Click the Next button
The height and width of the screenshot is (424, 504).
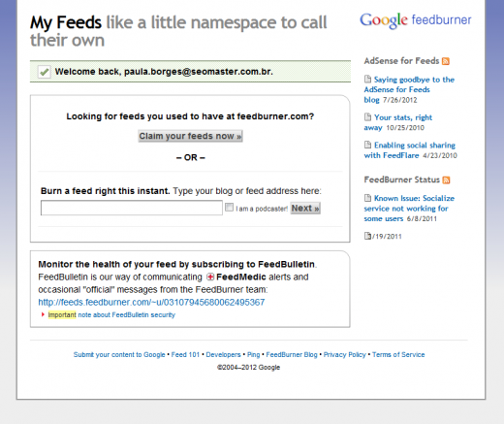[305, 209]
